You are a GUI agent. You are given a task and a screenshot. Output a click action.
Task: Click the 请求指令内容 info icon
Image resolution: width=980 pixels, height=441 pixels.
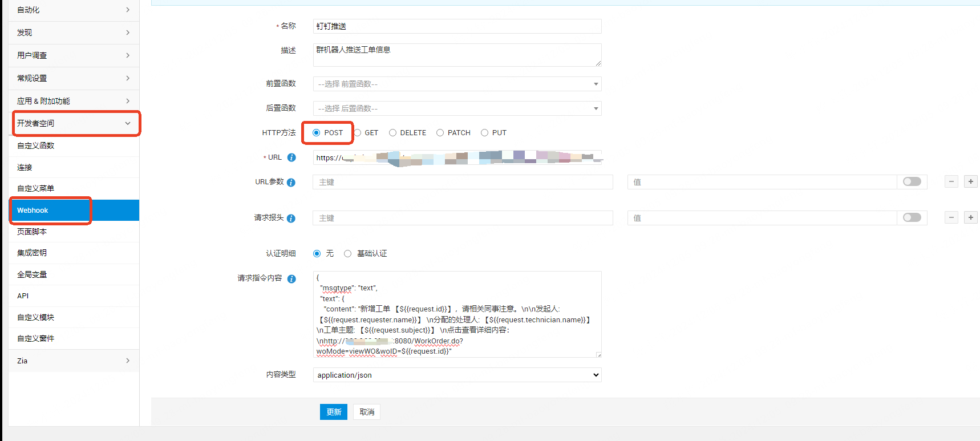(x=291, y=279)
